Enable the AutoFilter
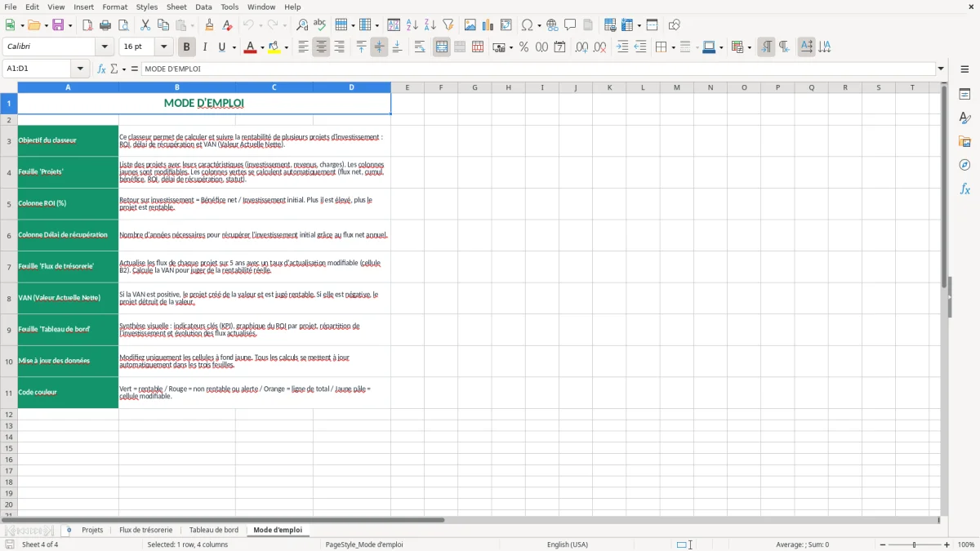 click(448, 25)
